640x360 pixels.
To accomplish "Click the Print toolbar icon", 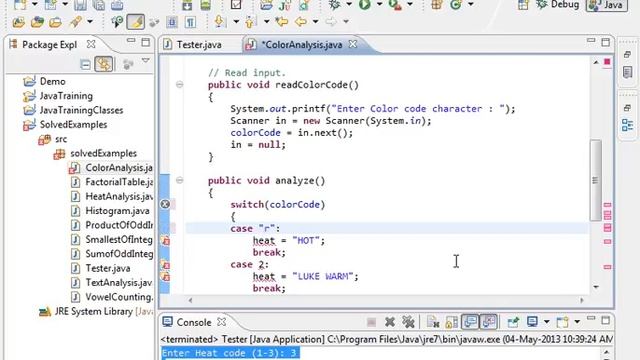I will pyautogui.click(x=117, y=4).
